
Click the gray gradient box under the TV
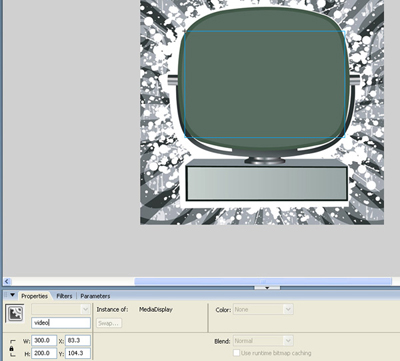click(x=267, y=184)
